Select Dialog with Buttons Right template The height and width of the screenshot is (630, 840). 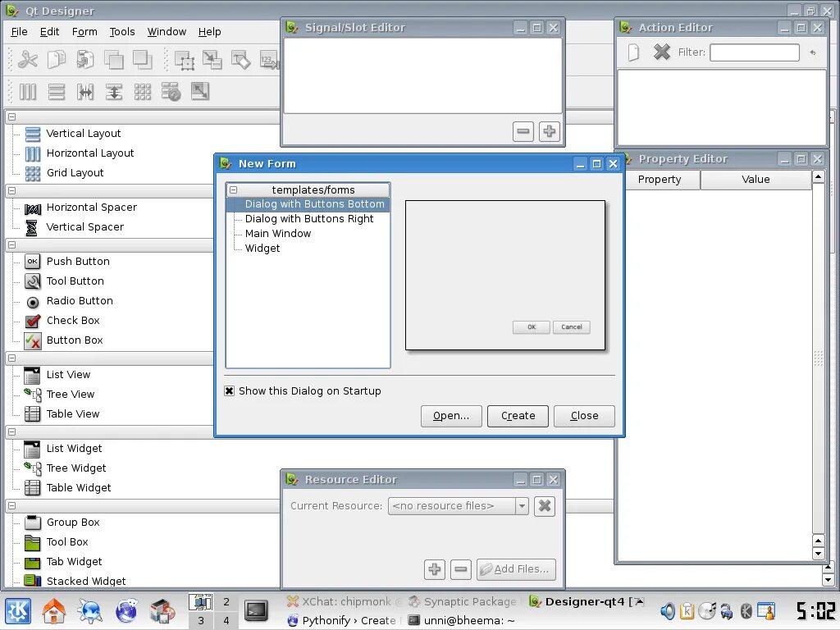point(309,218)
